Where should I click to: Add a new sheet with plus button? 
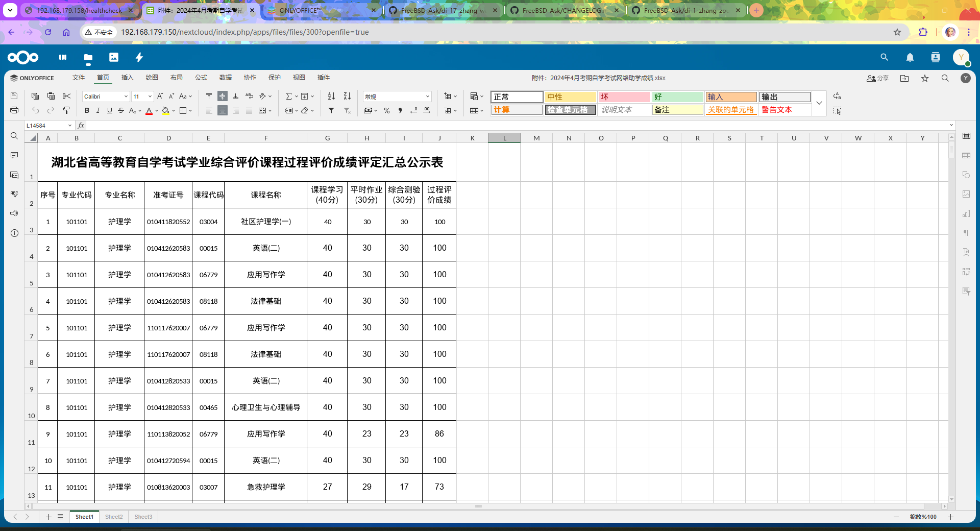tap(48, 517)
